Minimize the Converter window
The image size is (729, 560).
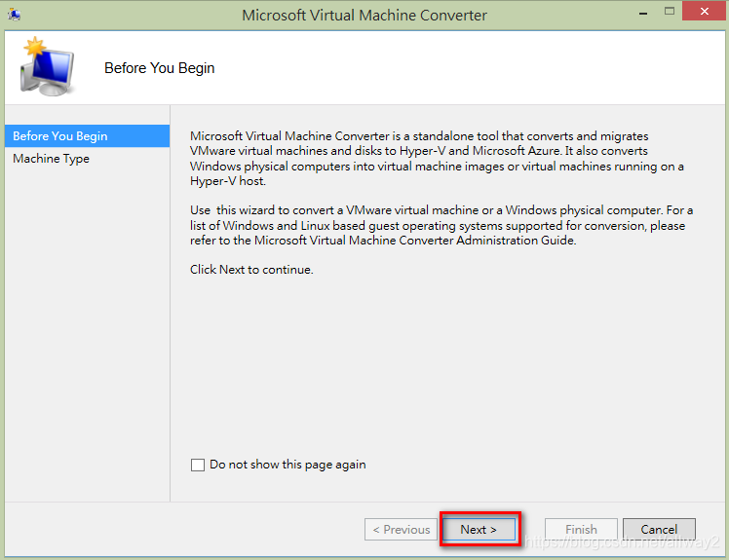pos(643,13)
